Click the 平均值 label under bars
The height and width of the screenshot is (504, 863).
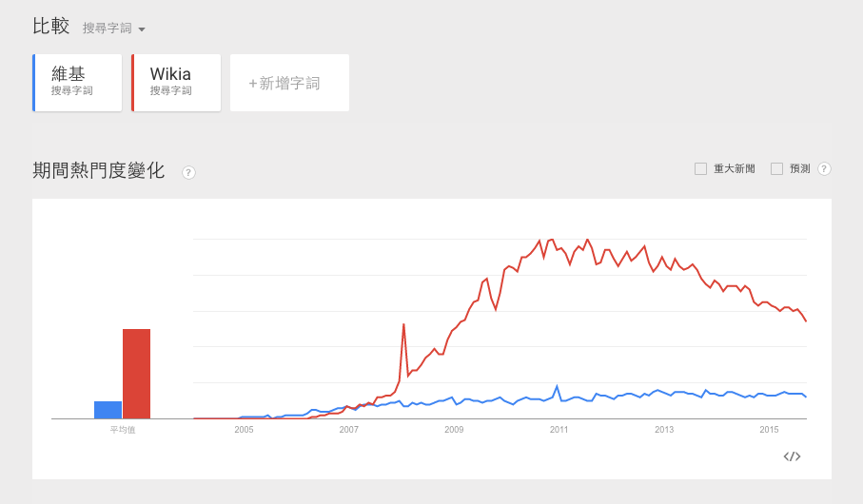click(x=123, y=430)
